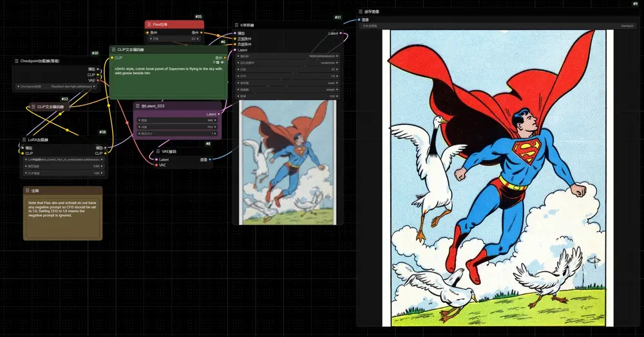The image size is (644, 337).
Task: Open the LoRA加载器 node menu icon
Action: [24, 140]
